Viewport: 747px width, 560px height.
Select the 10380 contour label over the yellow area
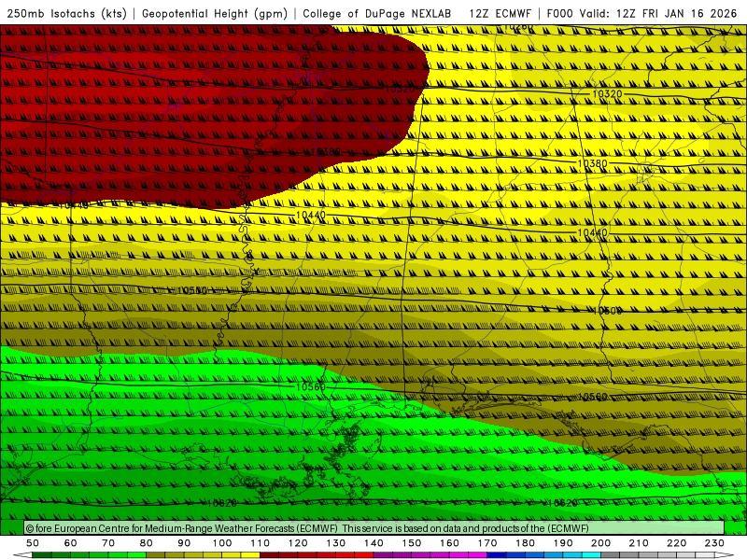pos(593,163)
